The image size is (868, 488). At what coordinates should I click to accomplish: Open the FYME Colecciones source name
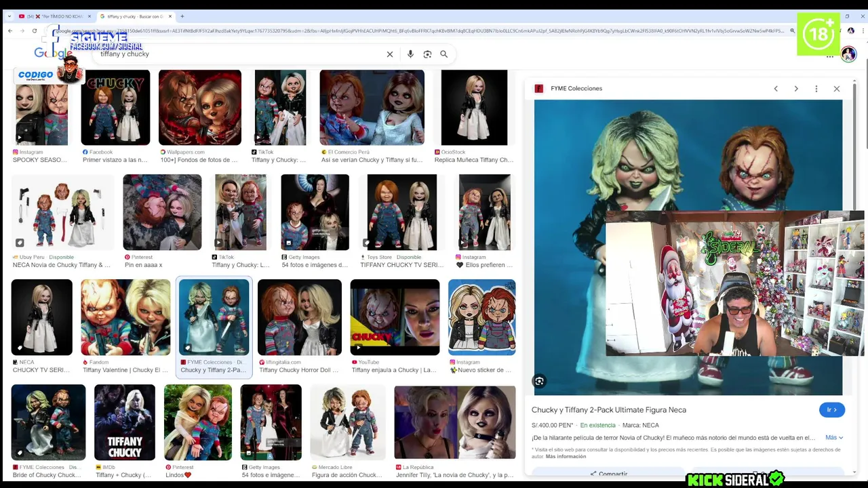point(576,89)
